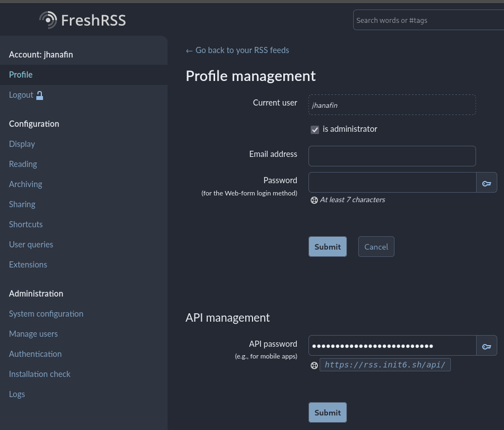The width and height of the screenshot is (504, 430).
Task: Click the globe icon beside the API URL
Action: point(314,365)
